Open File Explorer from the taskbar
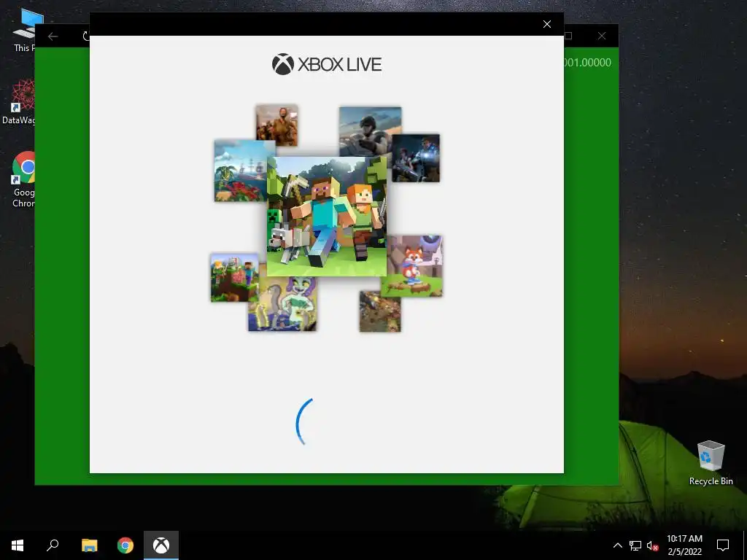Viewport: 747px width, 560px height. pyautogui.click(x=89, y=545)
